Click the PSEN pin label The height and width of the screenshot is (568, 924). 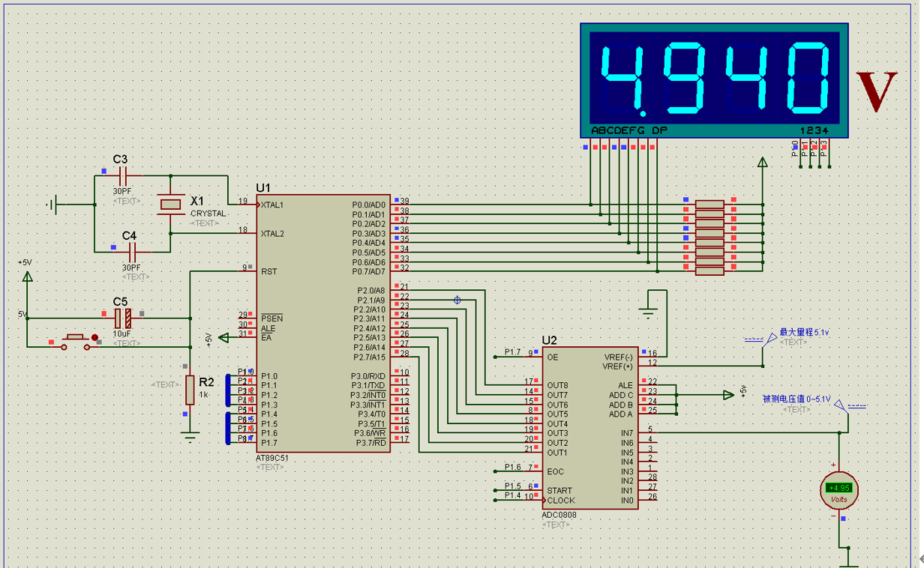(271, 318)
